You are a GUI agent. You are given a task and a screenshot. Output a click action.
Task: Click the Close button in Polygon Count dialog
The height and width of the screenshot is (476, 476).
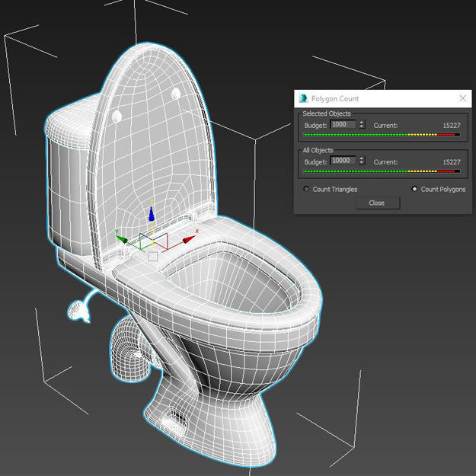pos(378,203)
